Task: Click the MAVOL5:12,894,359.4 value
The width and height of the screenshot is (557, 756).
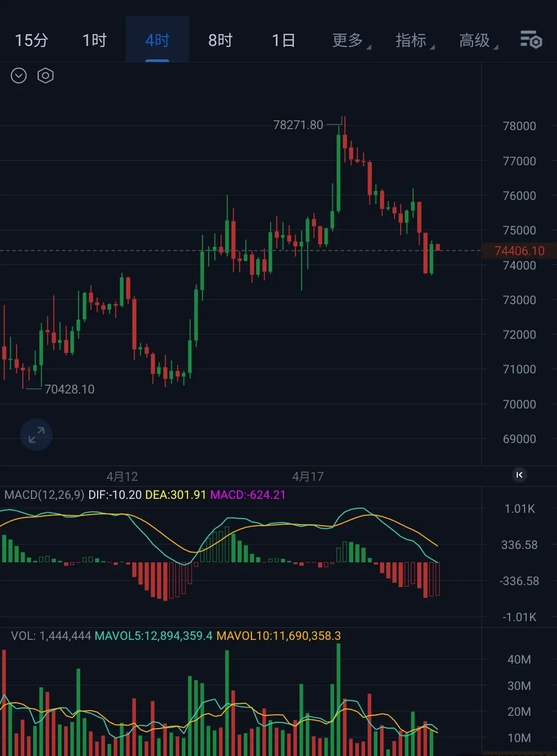Action: 153,636
